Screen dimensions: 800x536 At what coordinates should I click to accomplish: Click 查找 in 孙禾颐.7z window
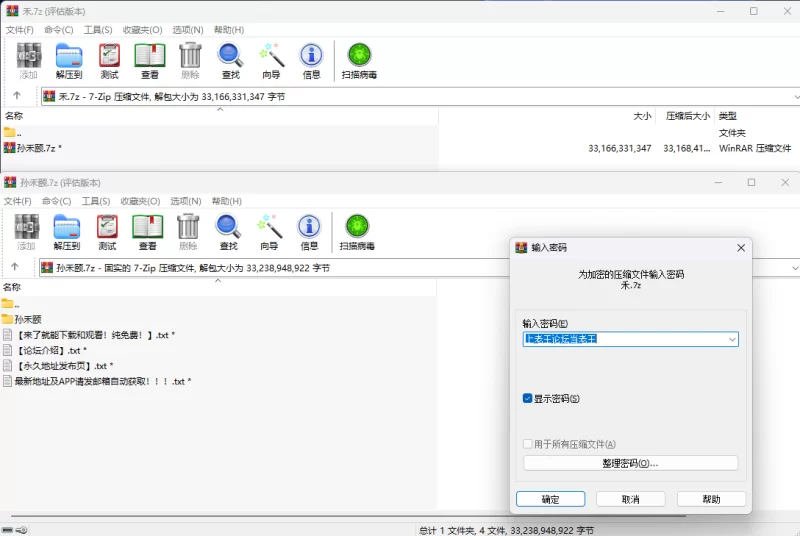(229, 233)
